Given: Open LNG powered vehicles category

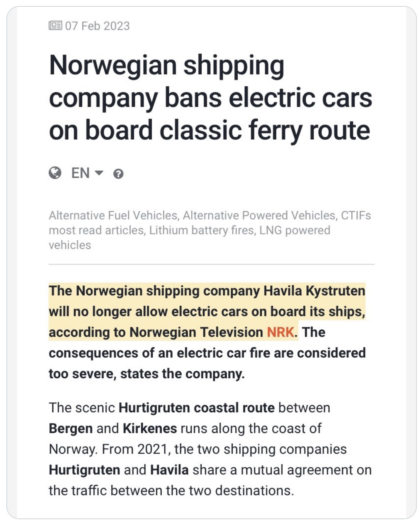Looking at the screenshot, I should (x=189, y=237).
